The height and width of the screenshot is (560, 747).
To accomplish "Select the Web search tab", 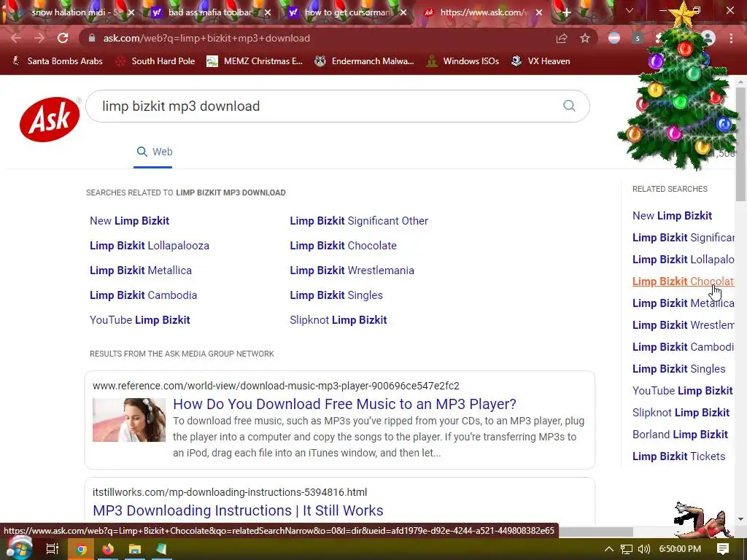I will [155, 152].
